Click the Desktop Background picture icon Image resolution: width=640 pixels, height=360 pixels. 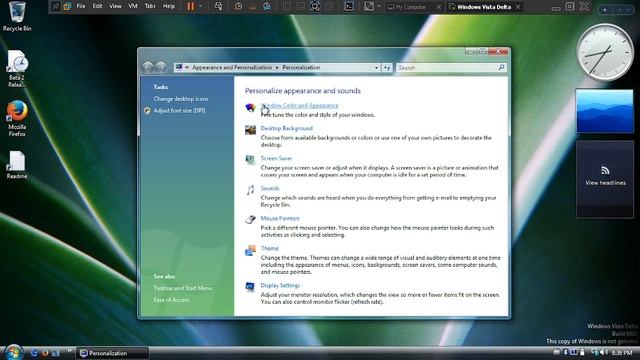pyautogui.click(x=250, y=130)
